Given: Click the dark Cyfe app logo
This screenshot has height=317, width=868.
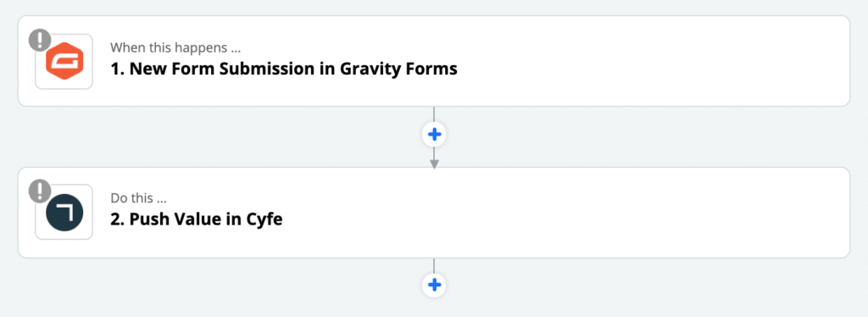Looking at the screenshot, I should click(64, 213).
